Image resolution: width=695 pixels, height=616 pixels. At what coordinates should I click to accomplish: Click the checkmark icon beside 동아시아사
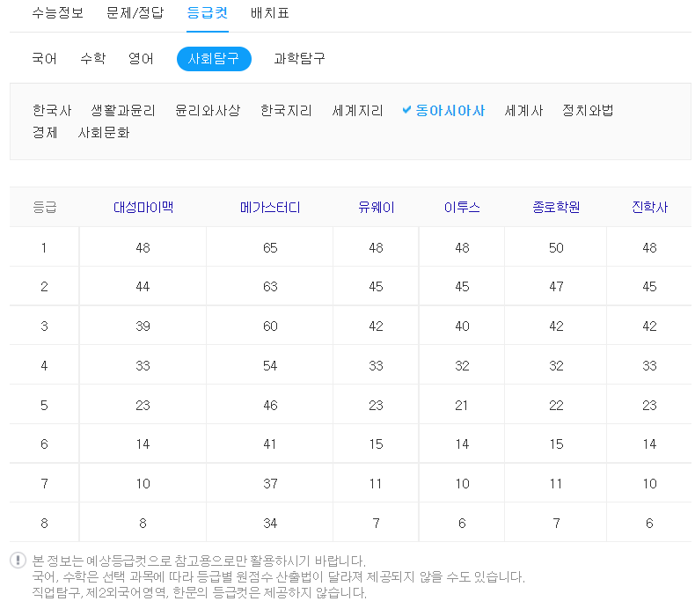pyautogui.click(x=406, y=109)
